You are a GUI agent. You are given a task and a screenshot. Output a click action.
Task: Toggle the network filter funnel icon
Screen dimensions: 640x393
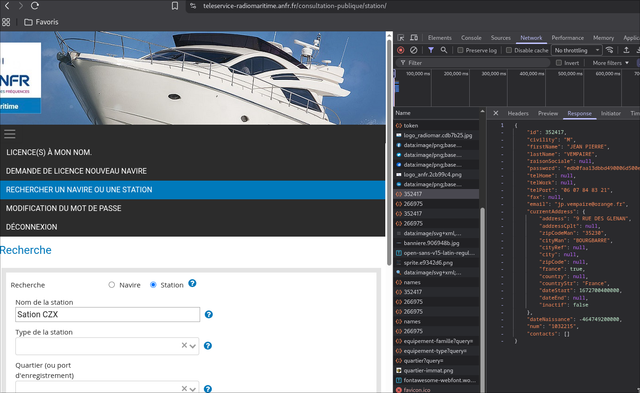[x=431, y=50]
